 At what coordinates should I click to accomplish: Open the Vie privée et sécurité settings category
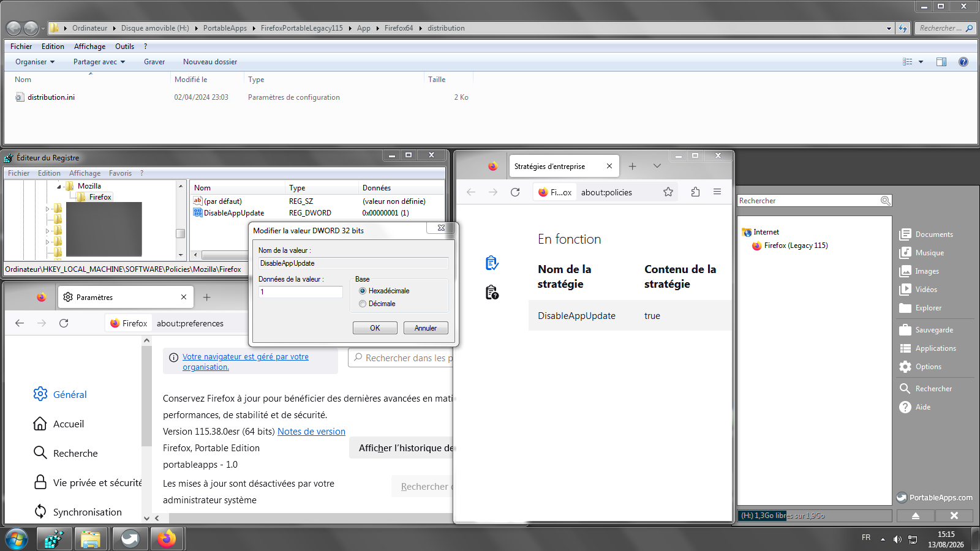(x=87, y=482)
